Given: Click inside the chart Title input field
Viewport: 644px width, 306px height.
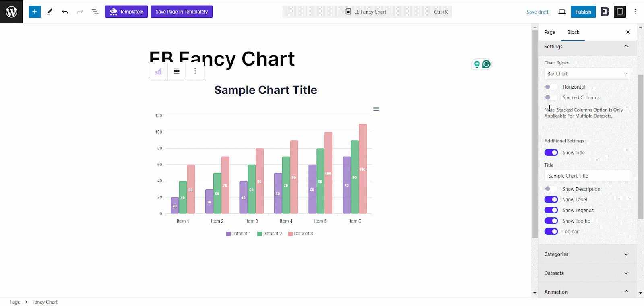Looking at the screenshot, I should (x=587, y=175).
